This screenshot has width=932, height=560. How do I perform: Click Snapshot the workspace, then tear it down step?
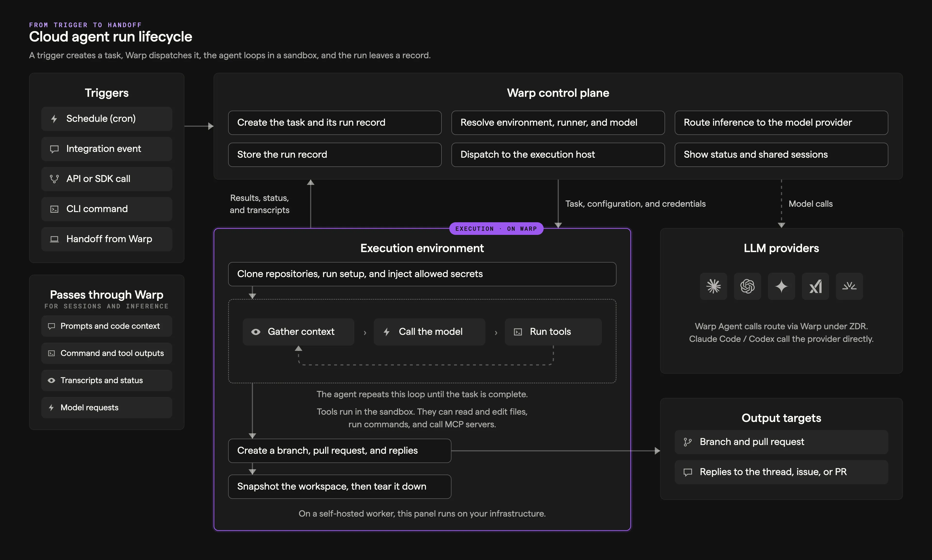click(340, 487)
